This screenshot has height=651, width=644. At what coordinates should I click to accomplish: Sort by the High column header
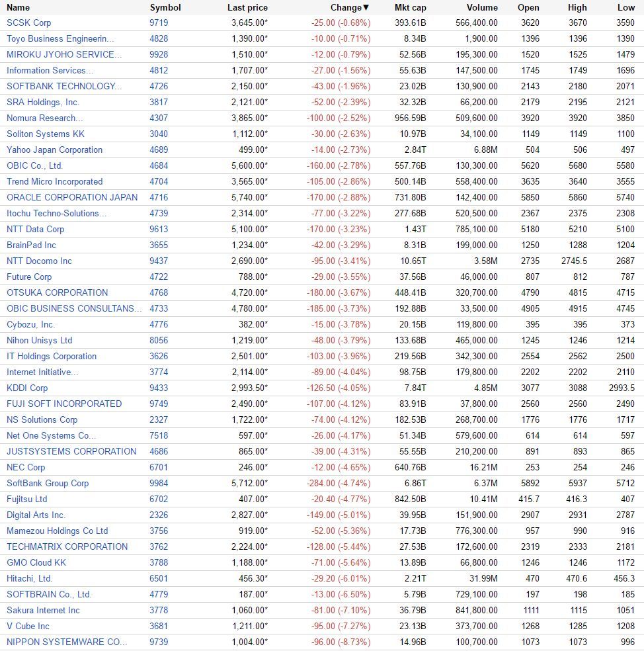coord(577,7)
